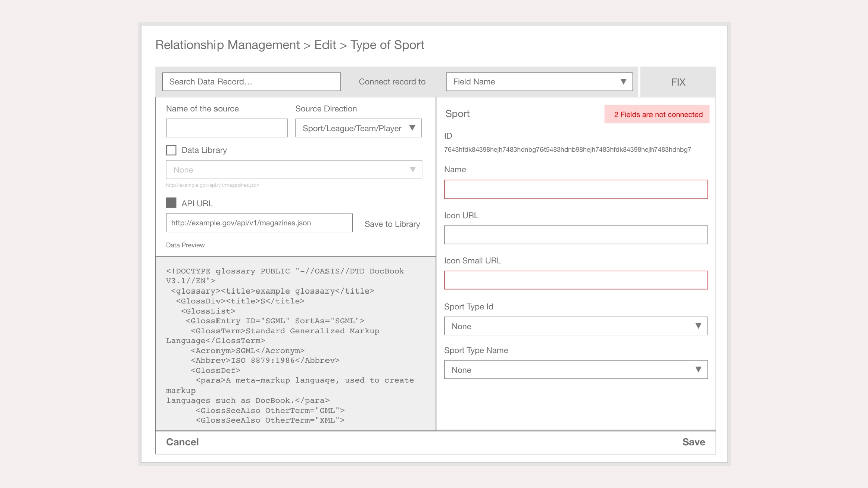Enable the Data Library checkbox
Image resolution: width=868 pixels, height=488 pixels.
click(171, 150)
